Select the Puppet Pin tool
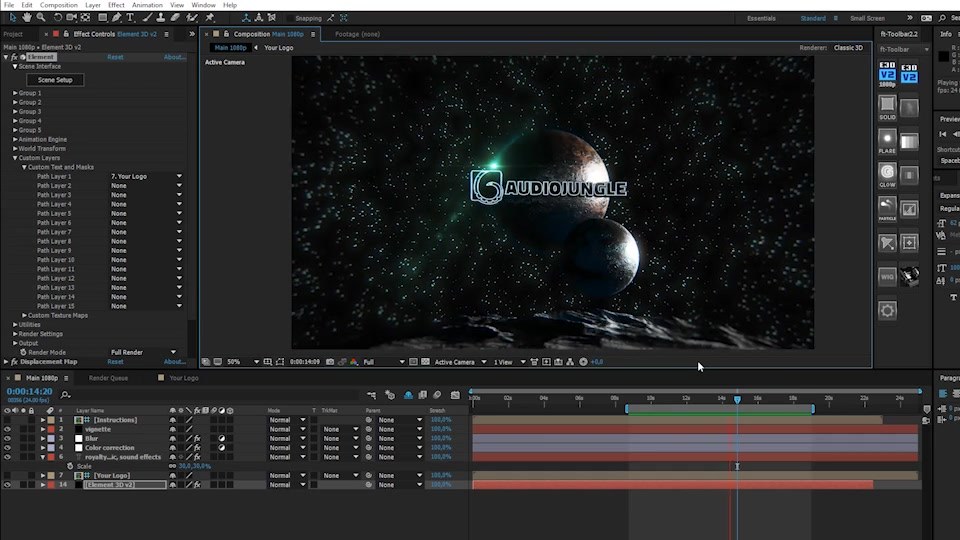This screenshot has height=540, width=960. click(209, 18)
